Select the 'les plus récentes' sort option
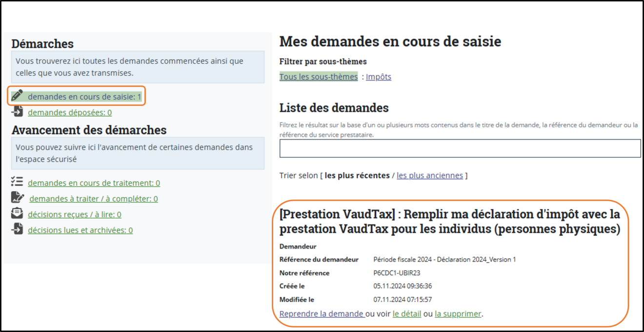644x332 pixels. pos(357,175)
